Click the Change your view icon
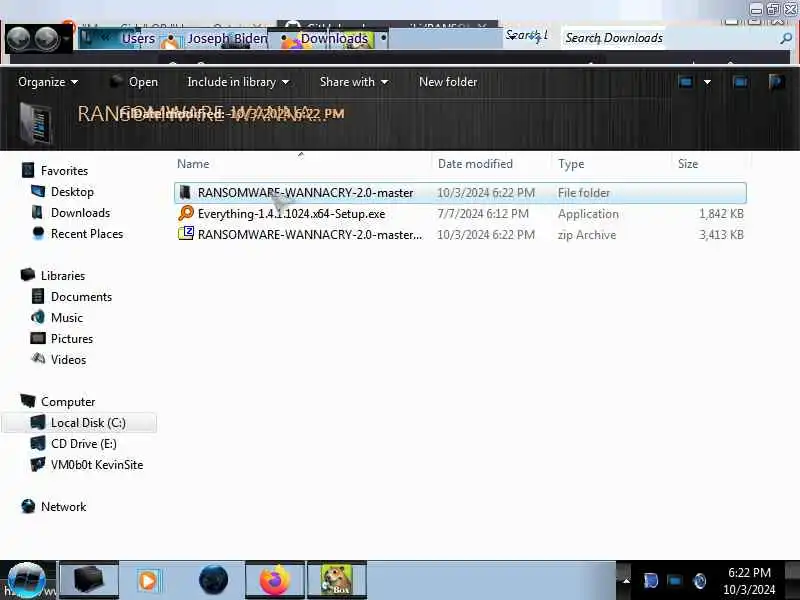 point(686,82)
